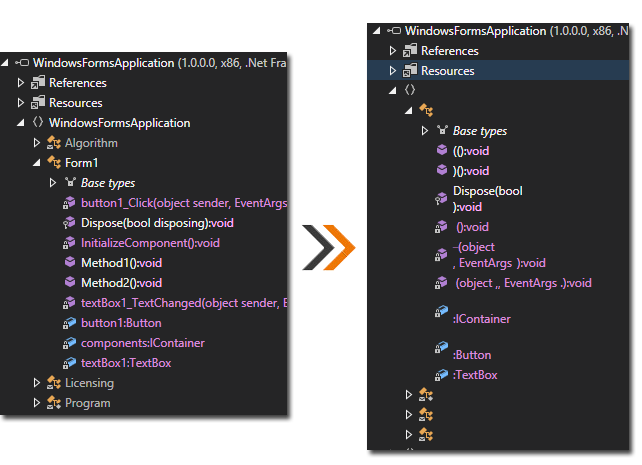Select components:IContainer field entry
Viewport: 642px width, 465px height.
143,343
